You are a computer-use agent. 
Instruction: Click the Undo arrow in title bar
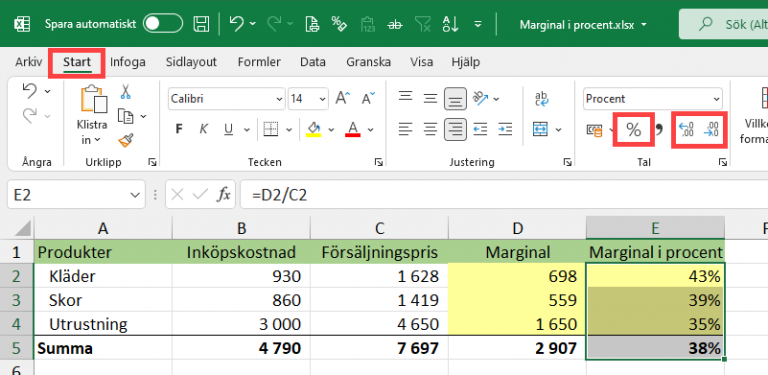point(237,23)
